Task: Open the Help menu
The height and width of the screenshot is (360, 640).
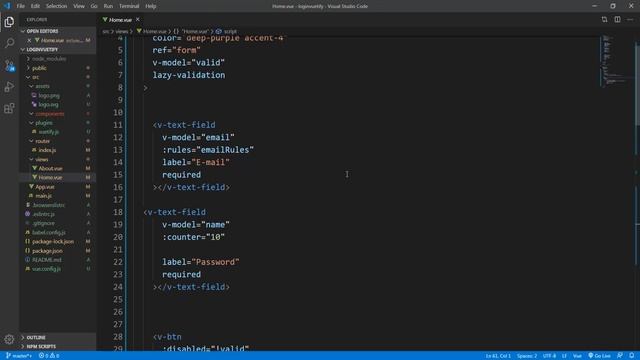Action: 151,6
